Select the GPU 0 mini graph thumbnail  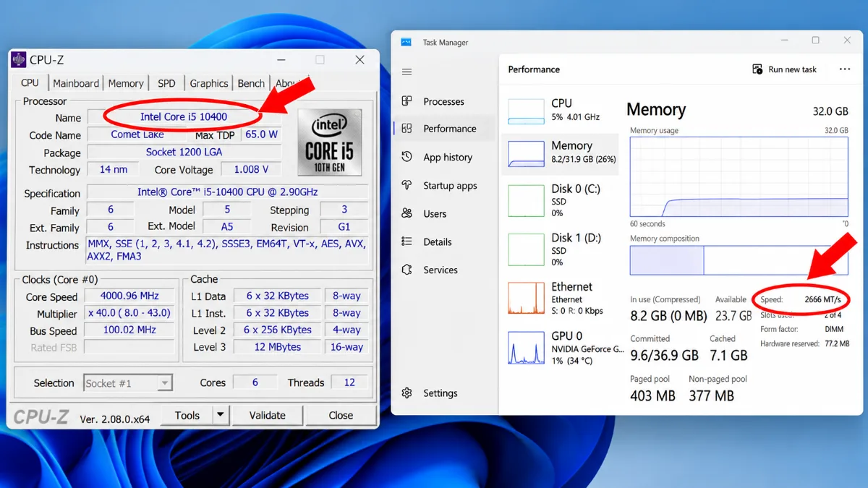526,347
